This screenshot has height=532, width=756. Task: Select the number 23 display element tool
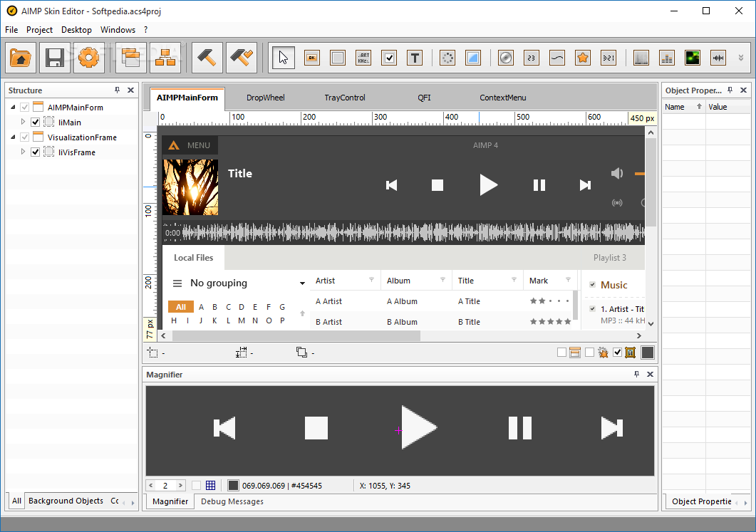coord(532,58)
